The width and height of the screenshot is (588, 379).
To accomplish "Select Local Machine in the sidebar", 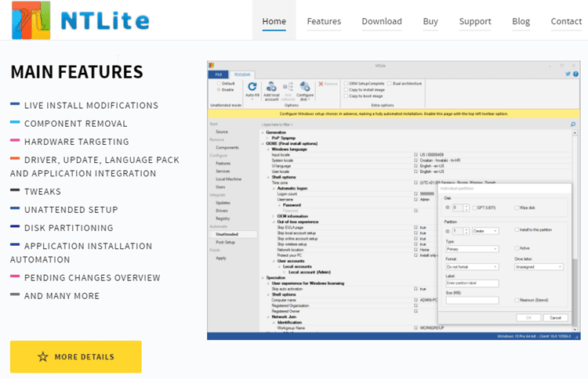I will coord(228,179).
